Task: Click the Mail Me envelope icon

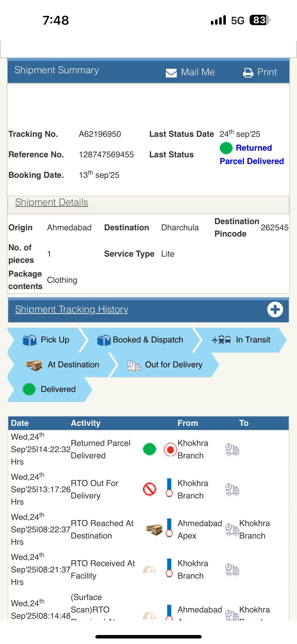Action: (171, 73)
